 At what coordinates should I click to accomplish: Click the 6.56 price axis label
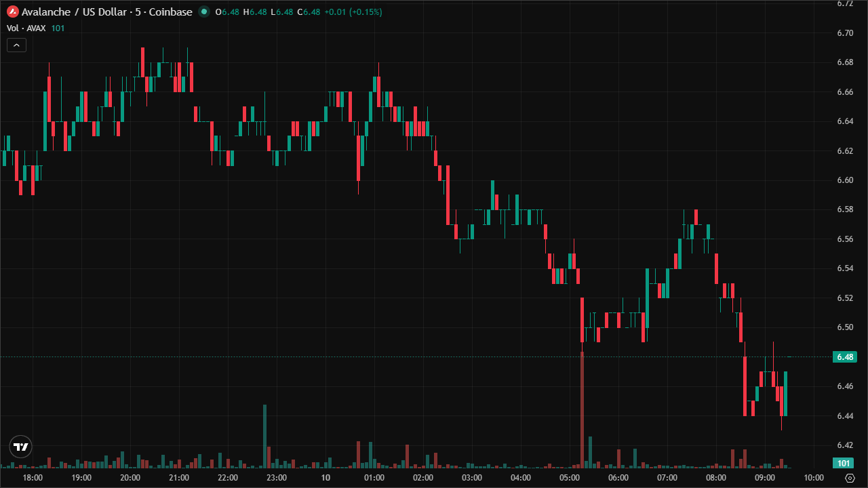tap(844, 239)
